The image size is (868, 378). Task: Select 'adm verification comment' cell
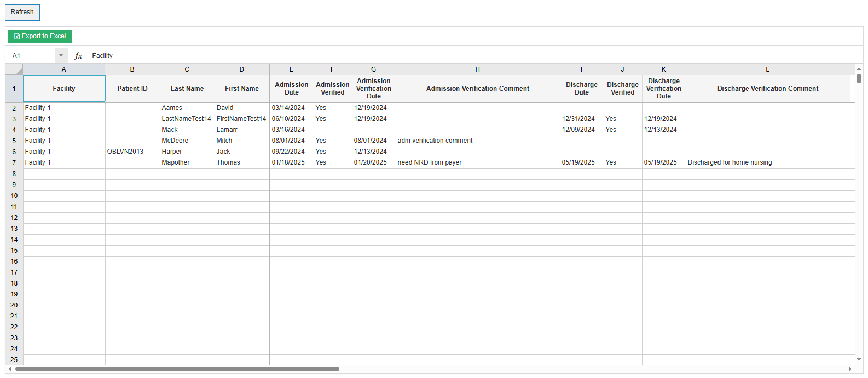pos(478,141)
